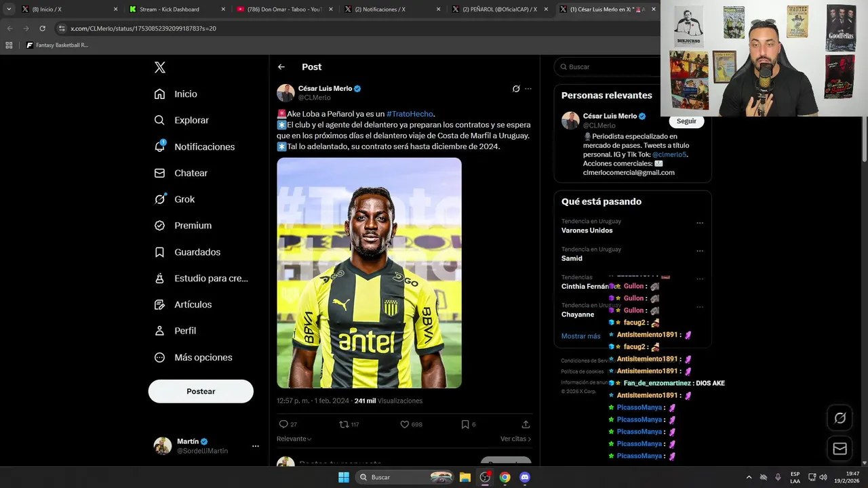Image resolution: width=868 pixels, height=488 pixels.
Task: Click the floating messages envelope button
Action: 840,449
